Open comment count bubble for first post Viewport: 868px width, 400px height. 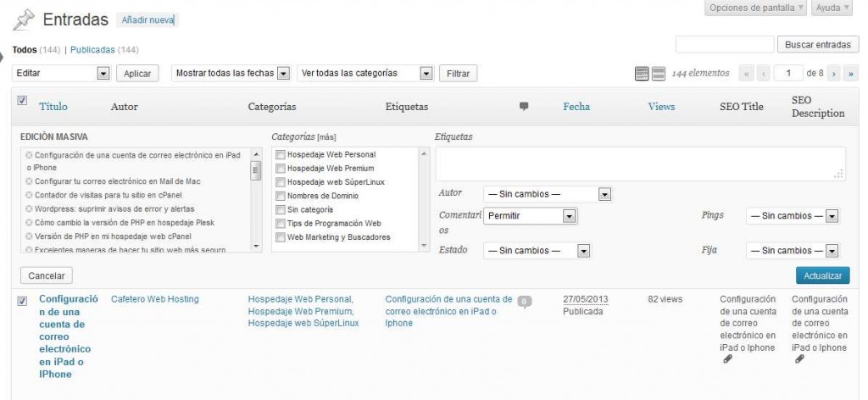[x=524, y=302]
